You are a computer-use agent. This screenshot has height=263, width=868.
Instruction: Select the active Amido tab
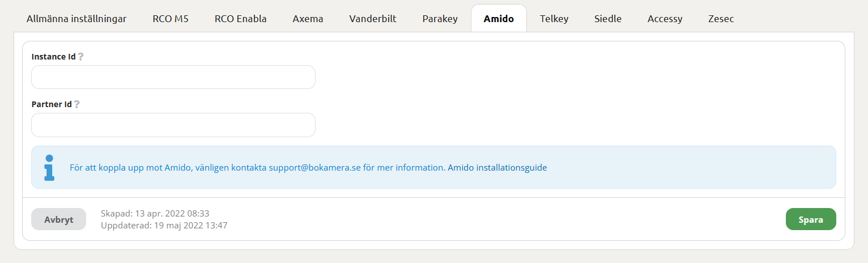499,19
